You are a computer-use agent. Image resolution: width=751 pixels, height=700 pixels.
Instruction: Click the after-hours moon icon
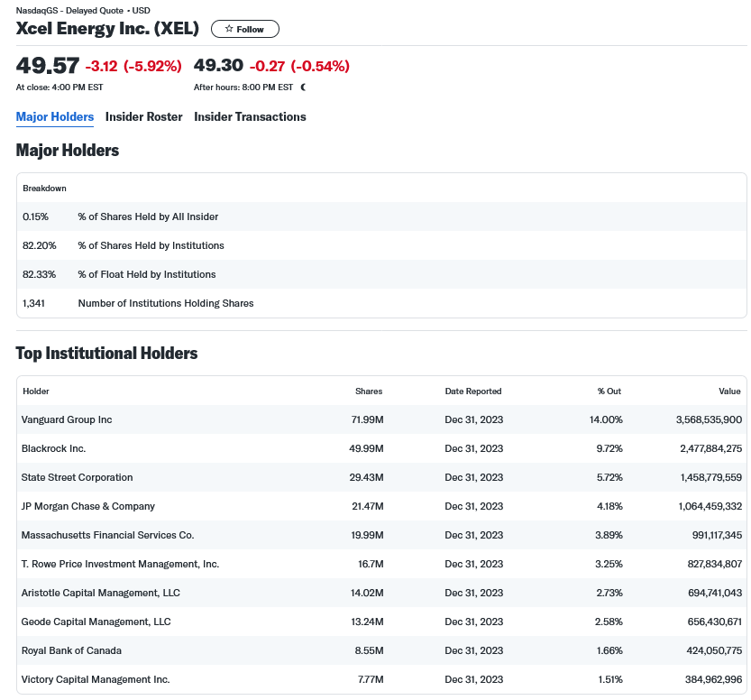(x=303, y=87)
